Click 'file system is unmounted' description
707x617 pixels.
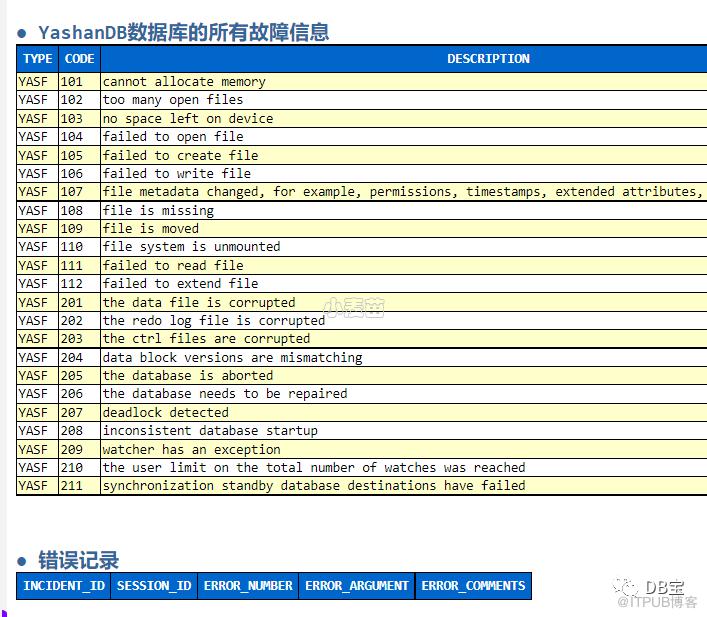click(191, 247)
